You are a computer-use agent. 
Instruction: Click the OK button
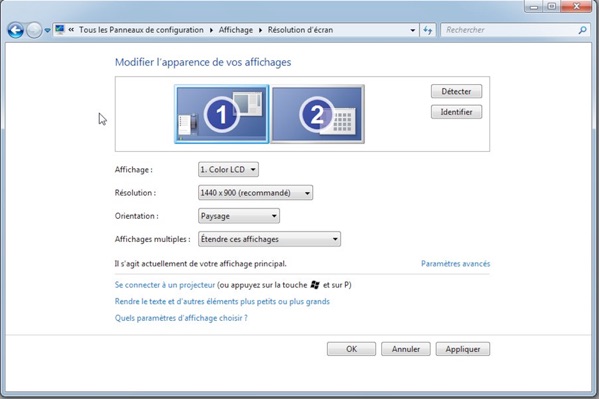click(x=351, y=349)
